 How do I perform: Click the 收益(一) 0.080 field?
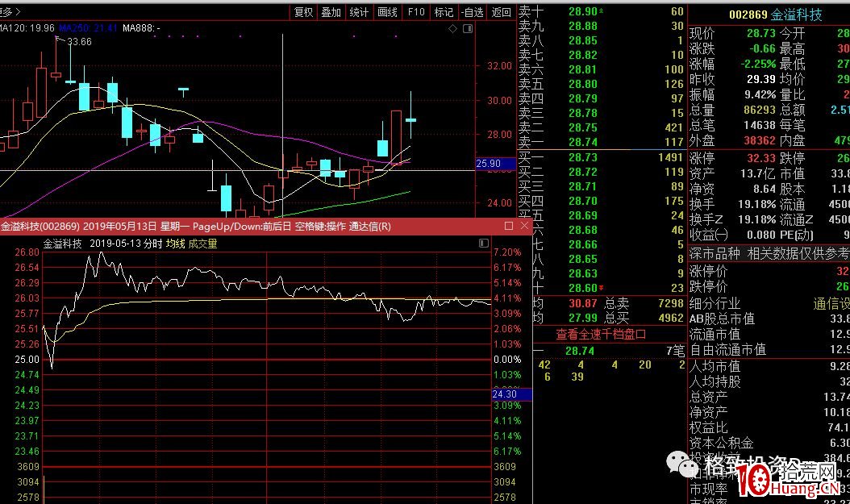732,235
